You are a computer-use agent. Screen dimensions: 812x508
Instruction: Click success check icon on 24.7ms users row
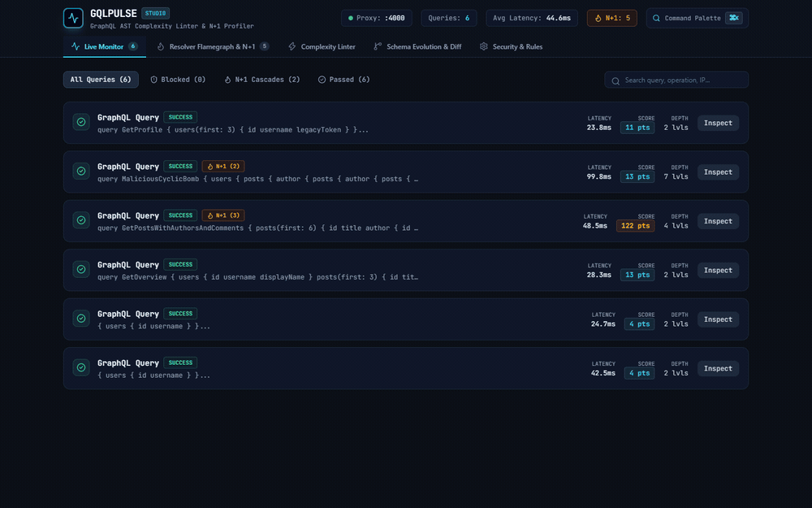pos(81,319)
